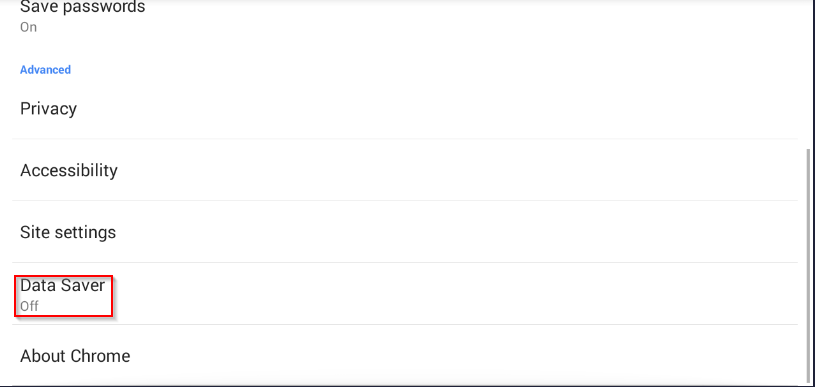
Task: Click the Advanced section header
Action: (45, 70)
